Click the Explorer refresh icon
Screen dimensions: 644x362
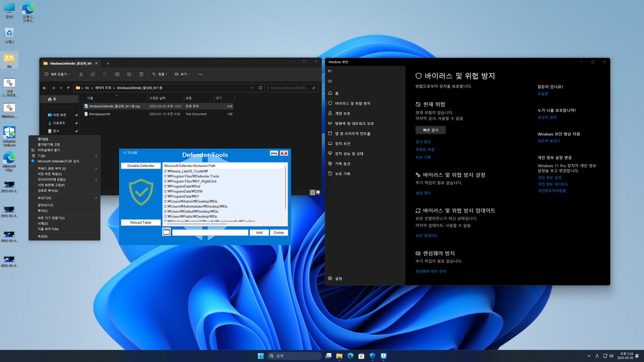click(260, 88)
